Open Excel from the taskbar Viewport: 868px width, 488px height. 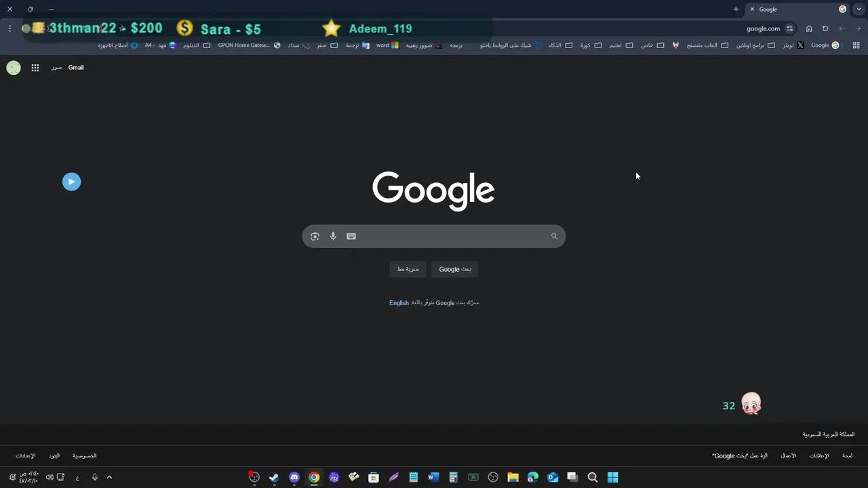pos(473,477)
